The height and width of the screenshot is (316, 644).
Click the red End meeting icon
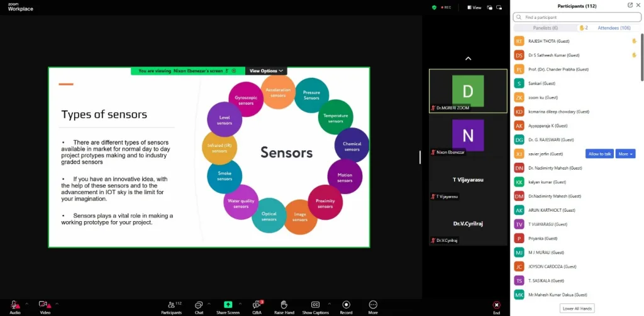(496, 305)
